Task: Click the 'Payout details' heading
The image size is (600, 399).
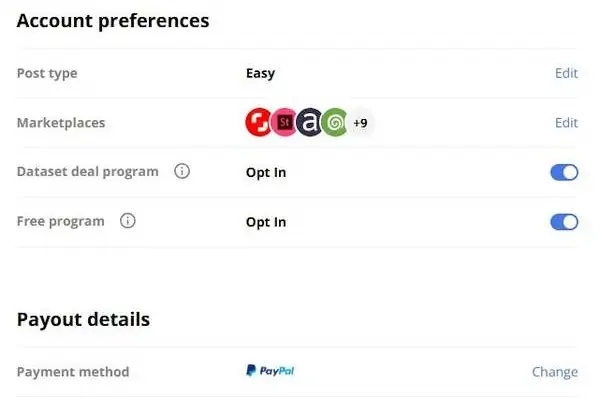Action: pyautogui.click(x=83, y=319)
